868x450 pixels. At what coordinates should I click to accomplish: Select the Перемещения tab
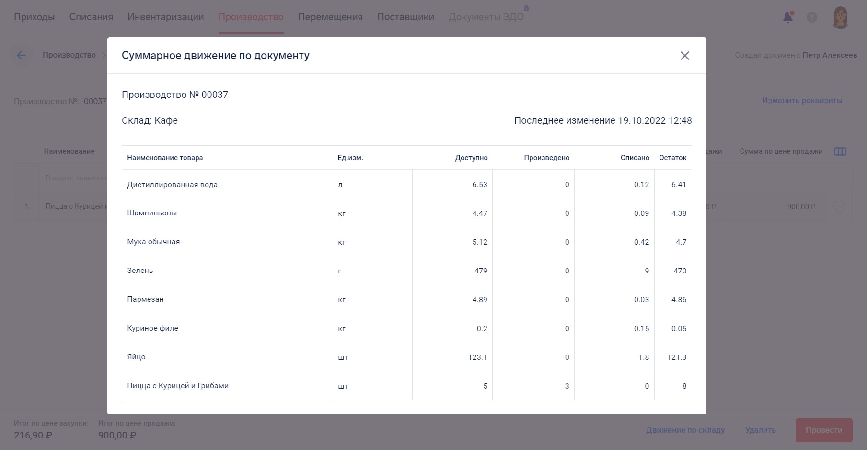pyautogui.click(x=330, y=17)
